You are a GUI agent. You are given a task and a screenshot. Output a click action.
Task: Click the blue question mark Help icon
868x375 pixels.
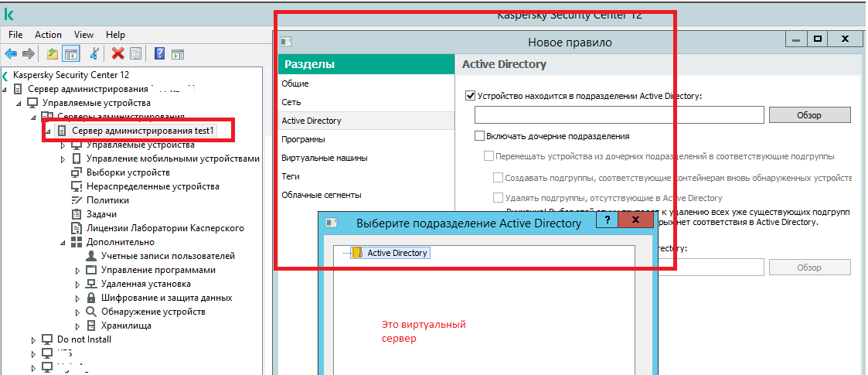(159, 53)
